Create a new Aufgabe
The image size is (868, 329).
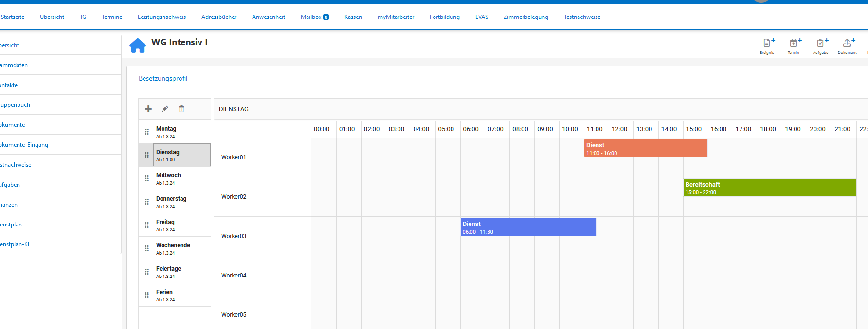821,45
